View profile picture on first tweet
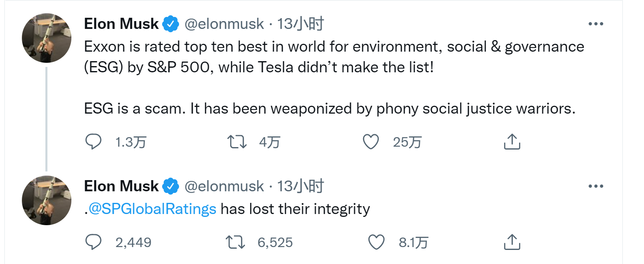This screenshot has width=644, height=264. point(47,38)
